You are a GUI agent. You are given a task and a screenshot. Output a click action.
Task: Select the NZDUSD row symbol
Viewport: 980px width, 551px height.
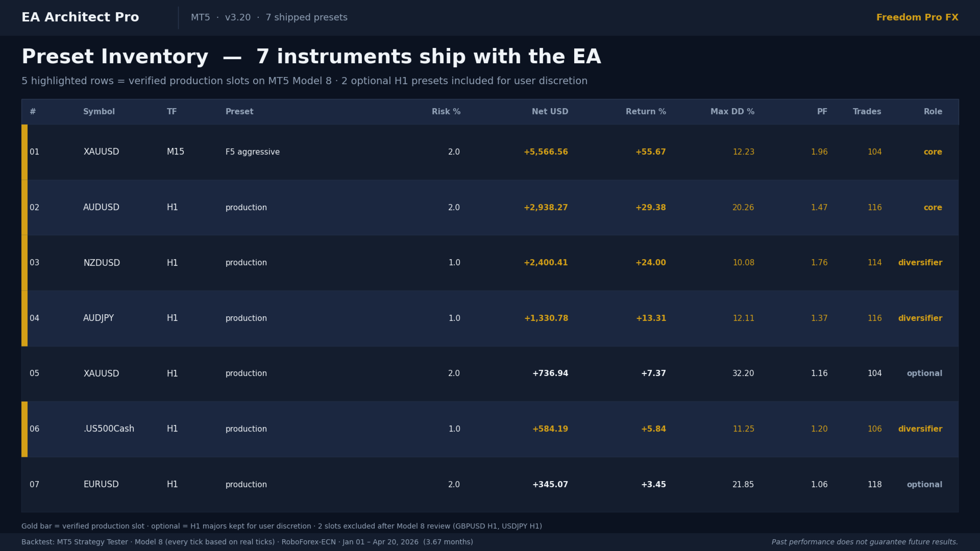[102, 263]
